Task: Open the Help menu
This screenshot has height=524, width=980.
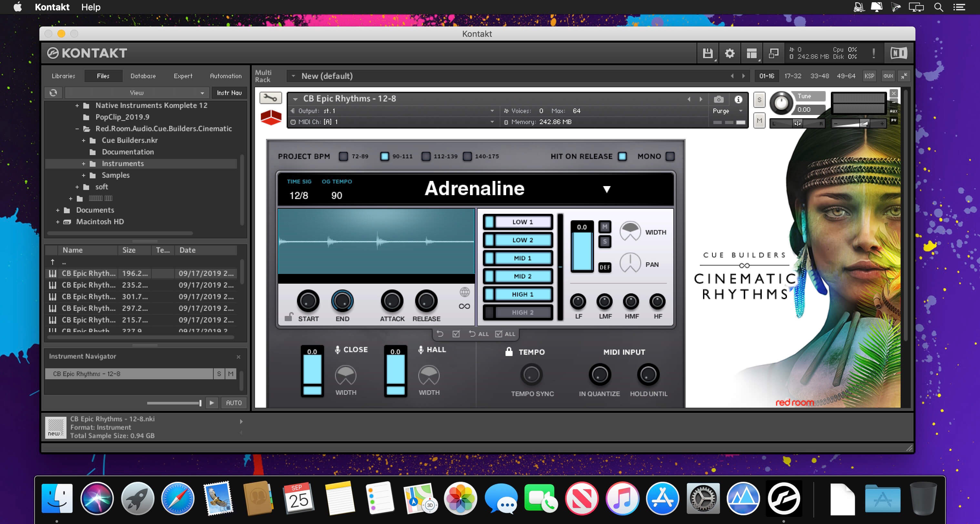Action: click(x=90, y=7)
